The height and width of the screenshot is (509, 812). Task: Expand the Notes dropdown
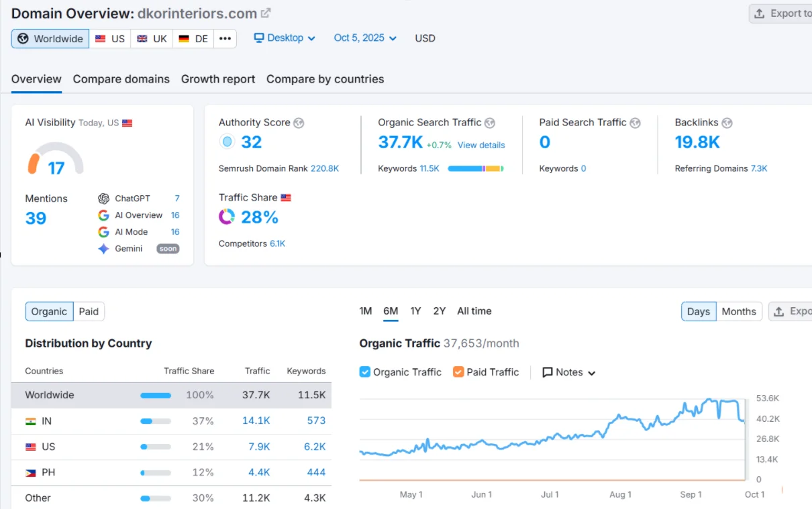point(569,372)
